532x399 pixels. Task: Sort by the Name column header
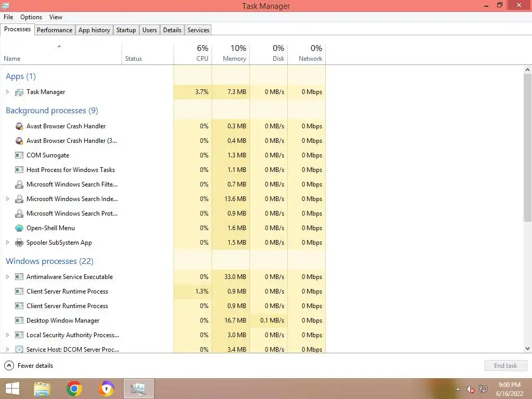coord(61,54)
